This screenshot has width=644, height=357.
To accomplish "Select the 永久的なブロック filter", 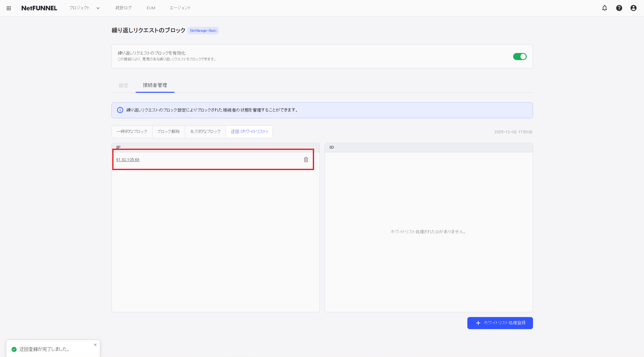I will tap(205, 132).
